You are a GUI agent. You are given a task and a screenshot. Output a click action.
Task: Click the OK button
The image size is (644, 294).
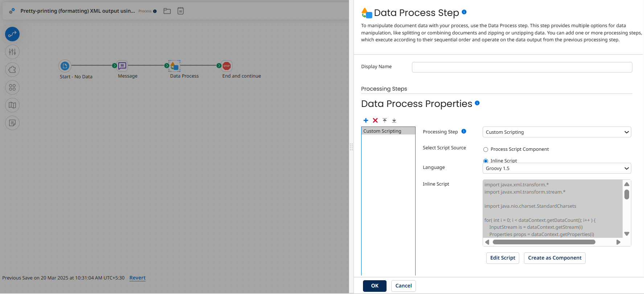click(x=375, y=286)
